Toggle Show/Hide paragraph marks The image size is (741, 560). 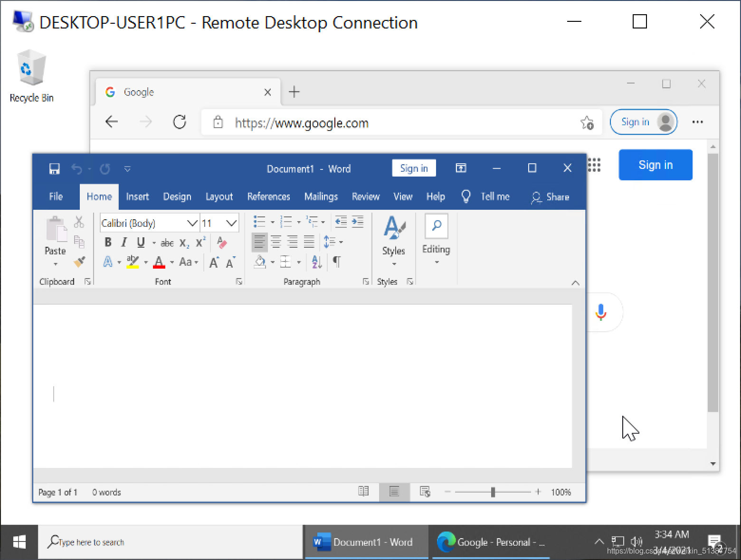click(337, 262)
